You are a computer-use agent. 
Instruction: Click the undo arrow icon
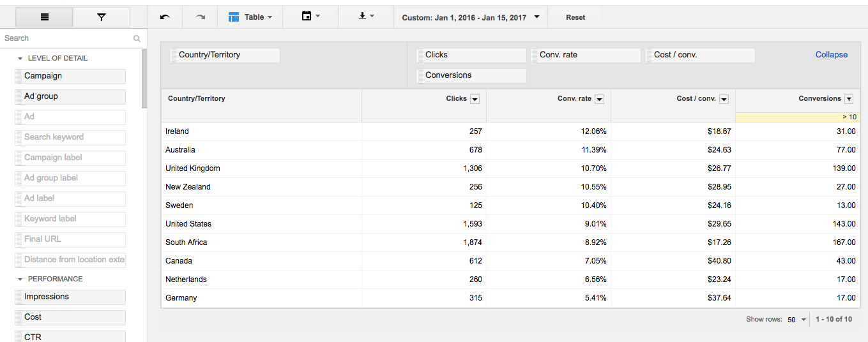coord(165,17)
